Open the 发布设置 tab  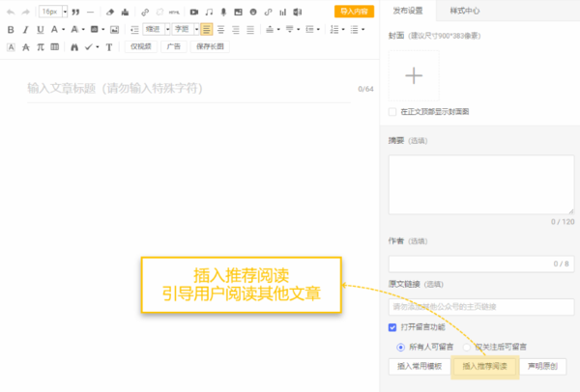(408, 11)
